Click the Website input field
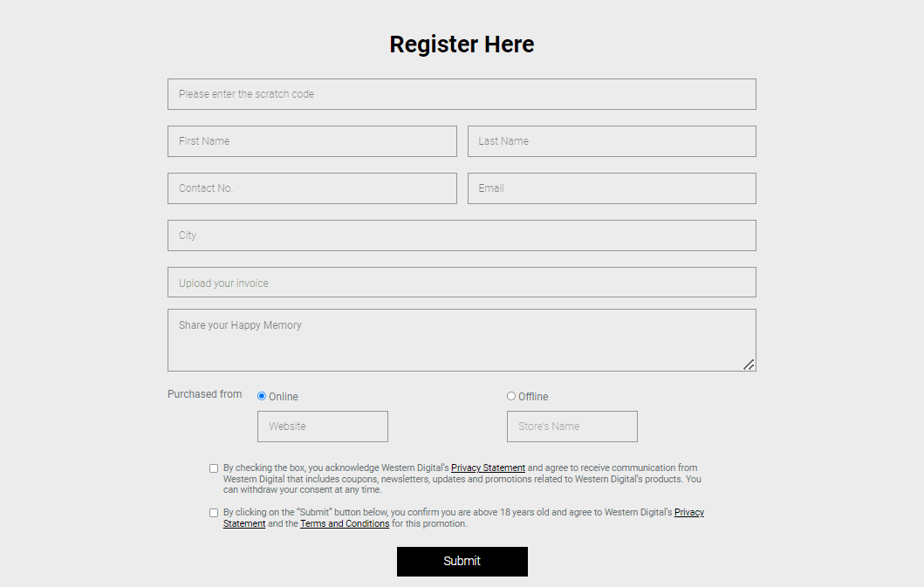 point(322,427)
